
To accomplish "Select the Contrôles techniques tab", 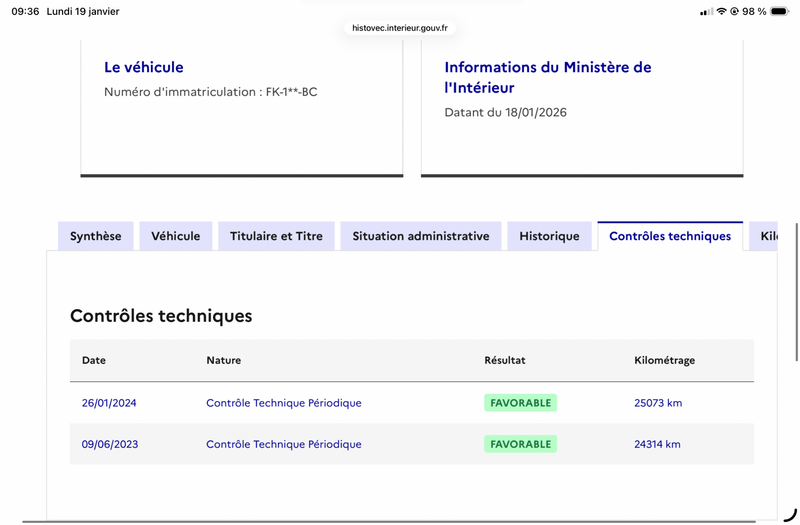I will (x=669, y=236).
